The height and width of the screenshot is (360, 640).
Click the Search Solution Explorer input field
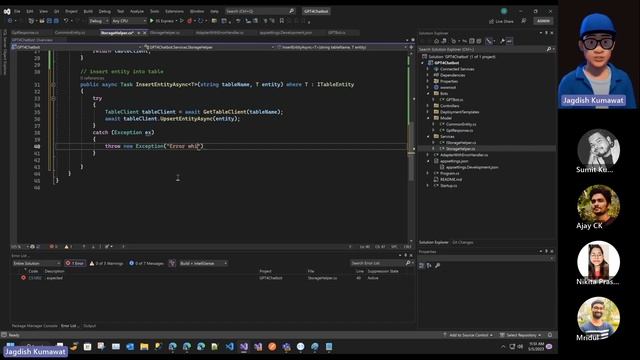[x=482, y=49]
